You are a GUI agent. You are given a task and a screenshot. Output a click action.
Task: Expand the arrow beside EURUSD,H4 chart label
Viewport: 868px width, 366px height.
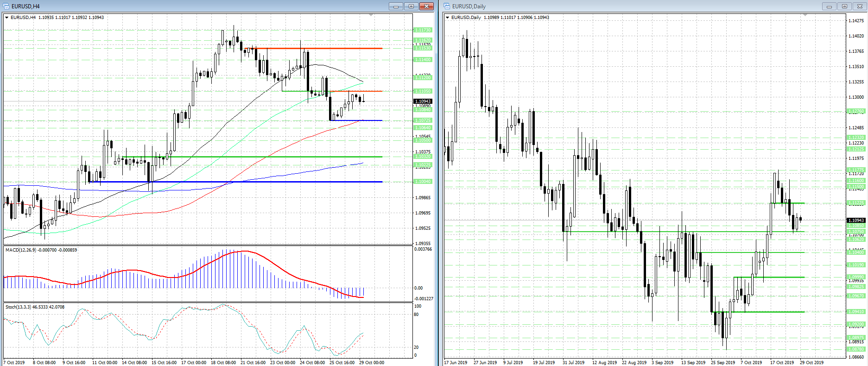(x=7, y=18)
